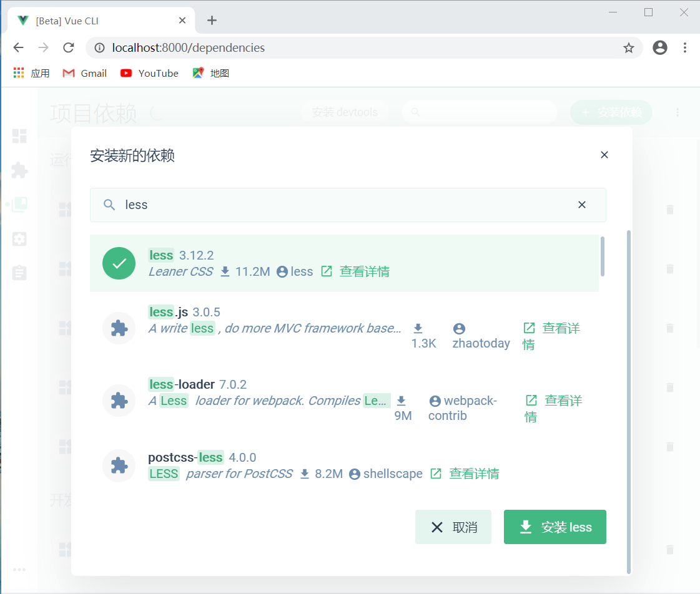The width and height of the screenshot is (700, 594).
Task: Click the 8.2M downloads count
Action: click(x=328, y=474)
